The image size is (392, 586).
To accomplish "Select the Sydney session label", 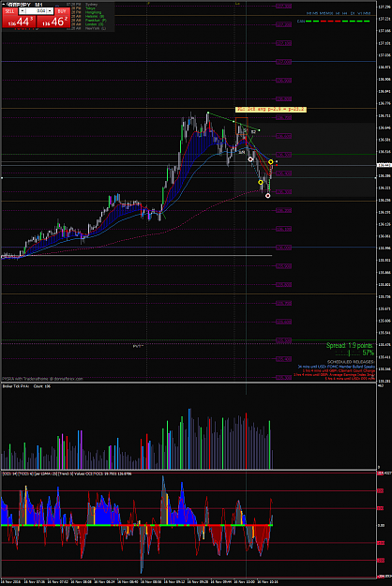I will point(91,5).
